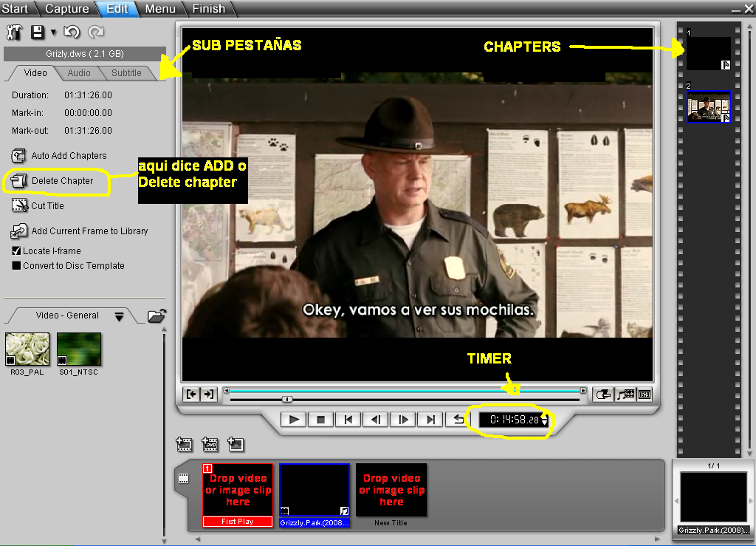Image resolution: width=756 pixels, height=546 pixels.
Task: Click the folder icon to load media into library
Action: (x=157, y=316)
